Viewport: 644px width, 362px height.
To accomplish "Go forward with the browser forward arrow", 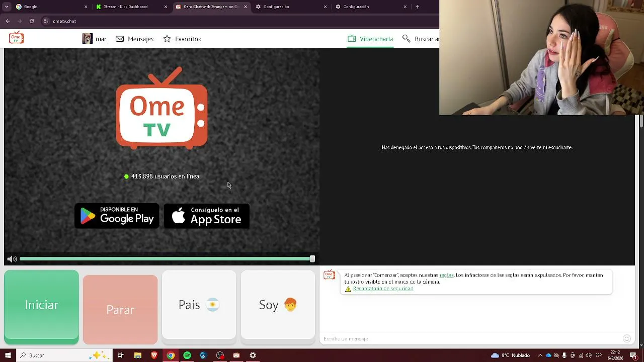I will 20,21.
